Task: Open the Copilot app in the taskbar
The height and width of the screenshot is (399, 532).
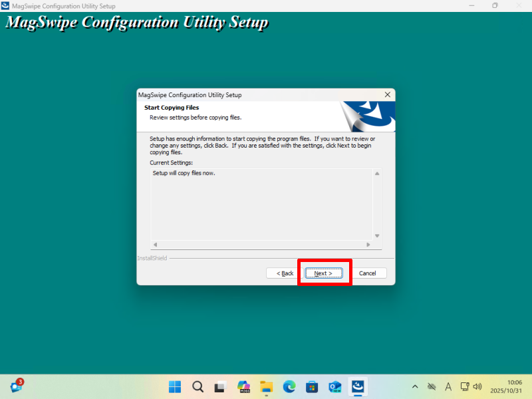Action: click(243, 386)
